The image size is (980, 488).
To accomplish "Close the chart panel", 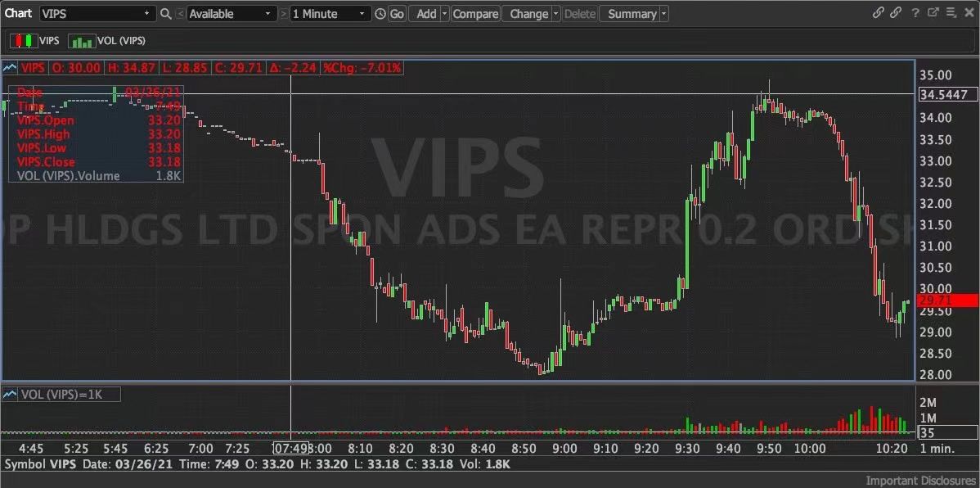I will pyautogui.click(x=969, y=12).
